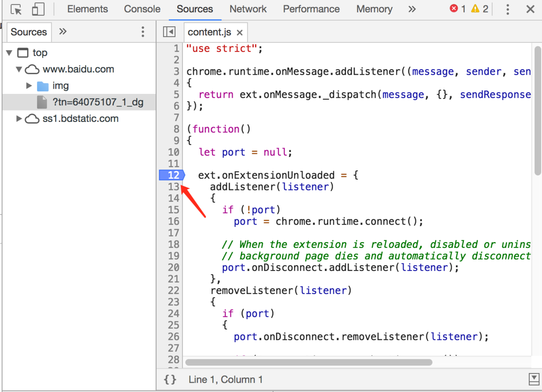
Task: Click the comment on line 18
Action: pos(376,244)
